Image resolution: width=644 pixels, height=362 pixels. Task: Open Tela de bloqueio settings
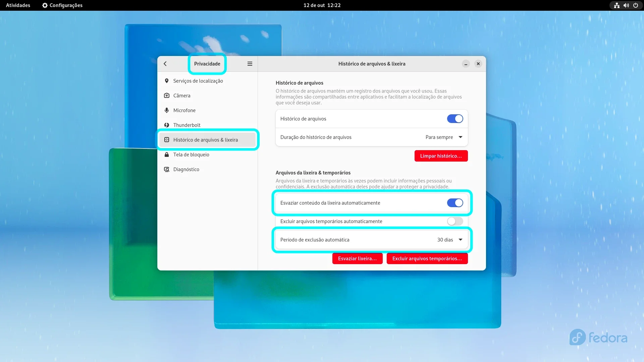point(208,155)
